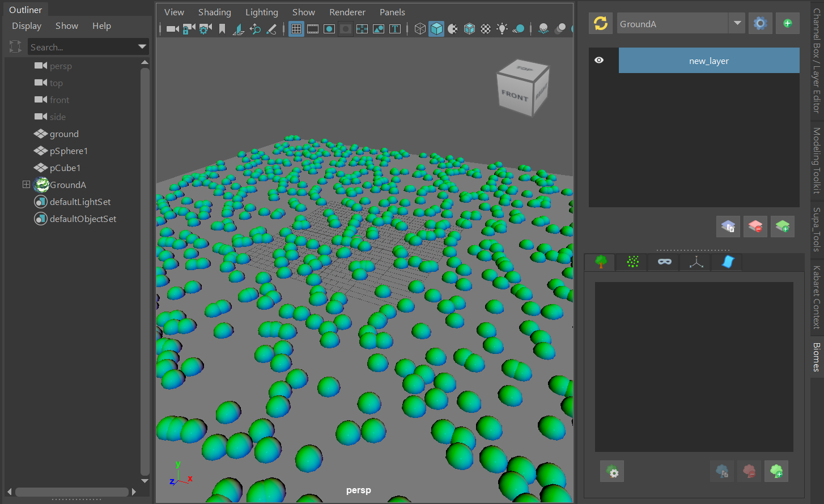Image resolution: width=824 pixels, height=504 pixels.
Task: Open the viewport Shading menu
Action: [x=215, y=12]
